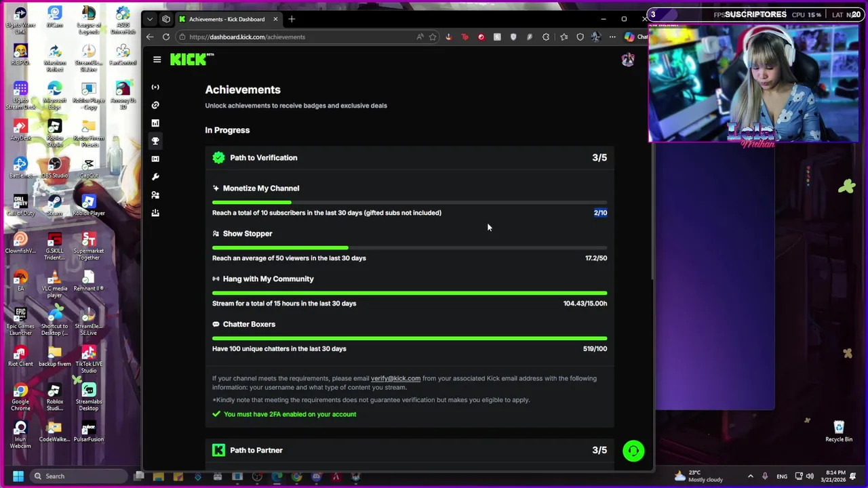Open the community users sidebar icon
The width and height of the screenshot is (868, 488).
155,195
